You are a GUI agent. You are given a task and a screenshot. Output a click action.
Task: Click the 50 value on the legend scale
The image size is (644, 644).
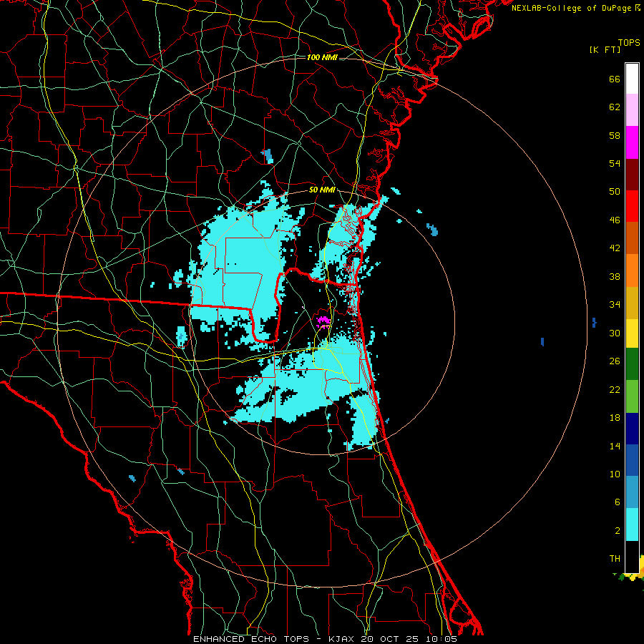pyautogui.click(x=615, y=192)
